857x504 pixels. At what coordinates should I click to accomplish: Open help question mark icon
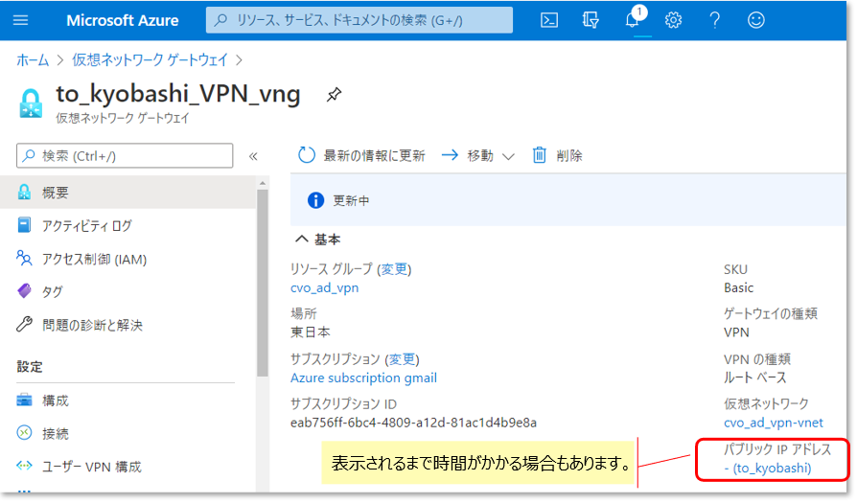pyautogui.click(x=714, y=20)
